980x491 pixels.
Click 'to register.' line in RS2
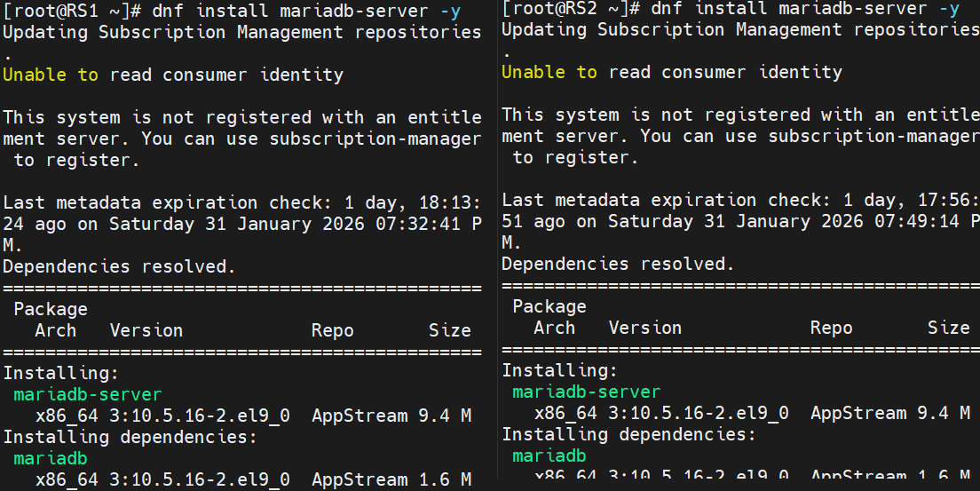(575, 157)
